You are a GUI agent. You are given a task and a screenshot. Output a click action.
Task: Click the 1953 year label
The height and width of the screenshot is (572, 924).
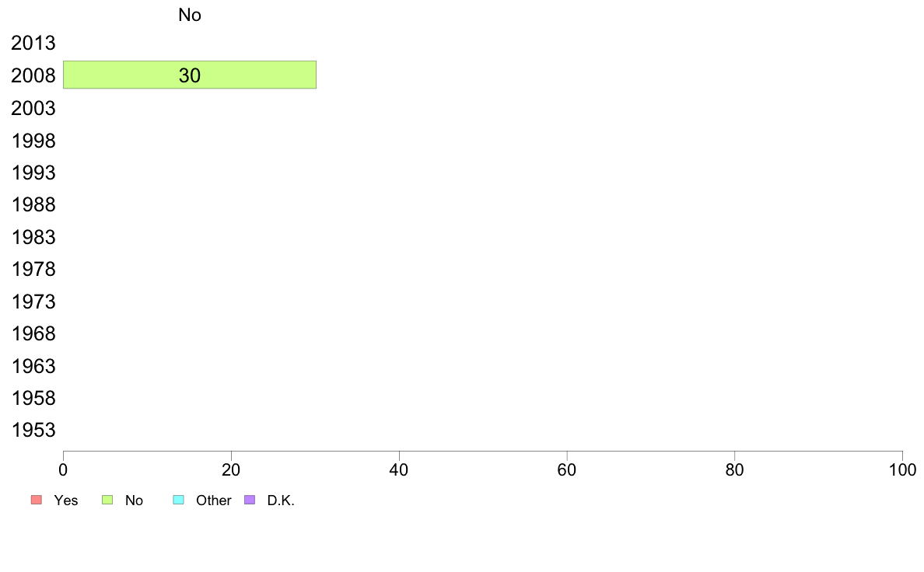[x=33, y=430]
